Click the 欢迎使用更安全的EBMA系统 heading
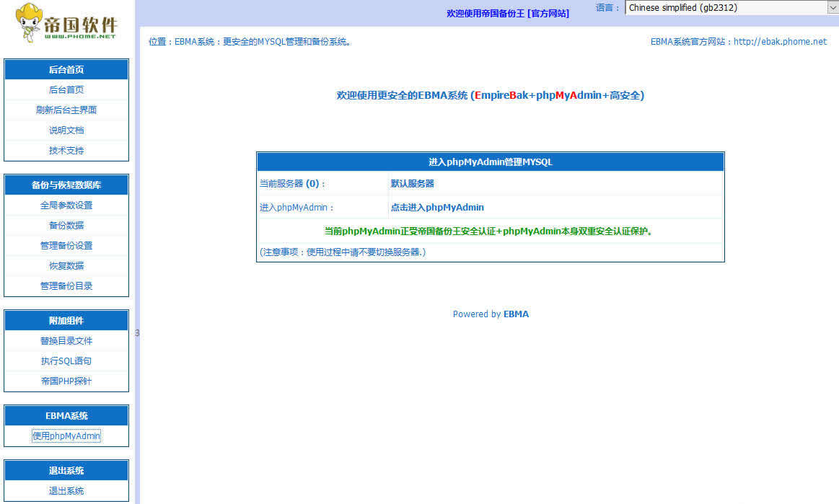Image resolution: width=839 pixels, height=504 pixels. point(490,95)
